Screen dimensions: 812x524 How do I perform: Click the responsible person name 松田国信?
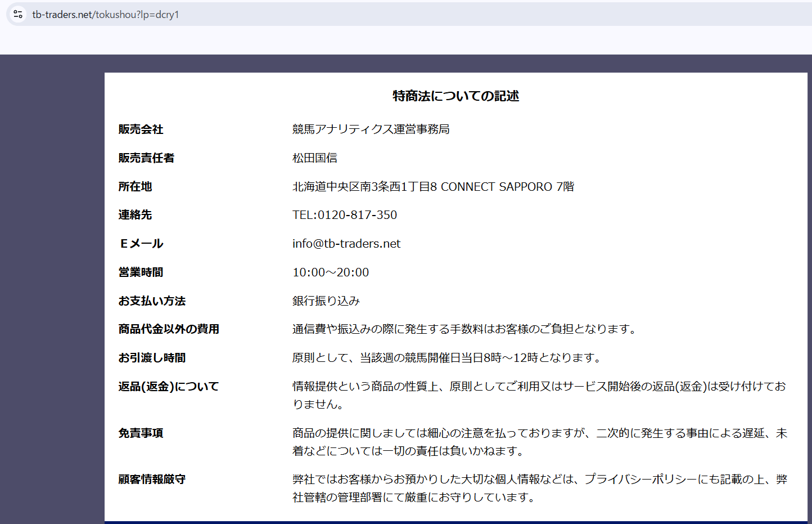(x=315, y=158)
